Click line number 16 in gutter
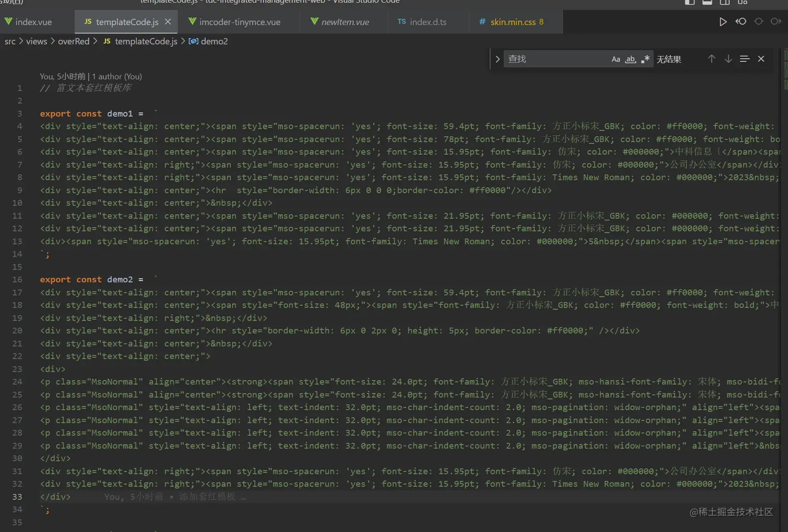 pos(17,279)
